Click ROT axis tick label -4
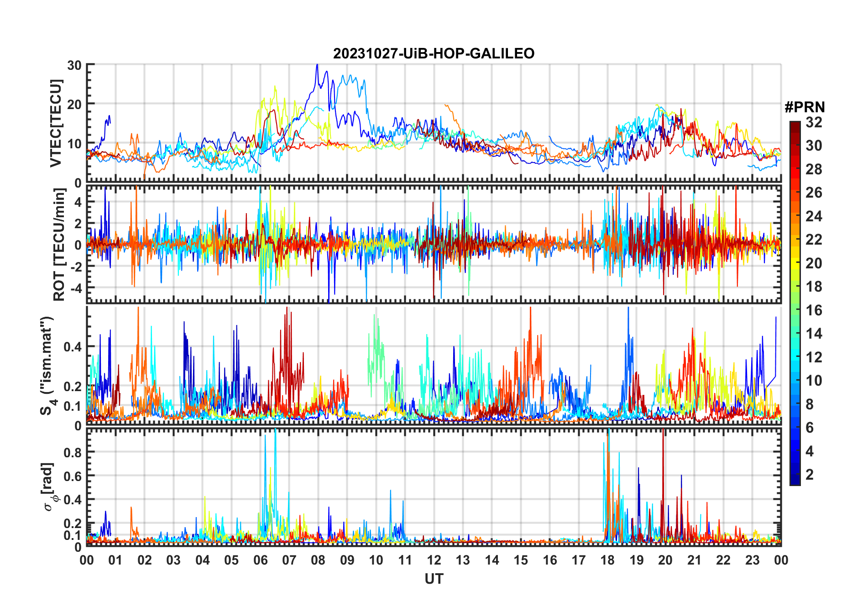The image size is (868, 607). pyautogui.click(x=76, y=288)
